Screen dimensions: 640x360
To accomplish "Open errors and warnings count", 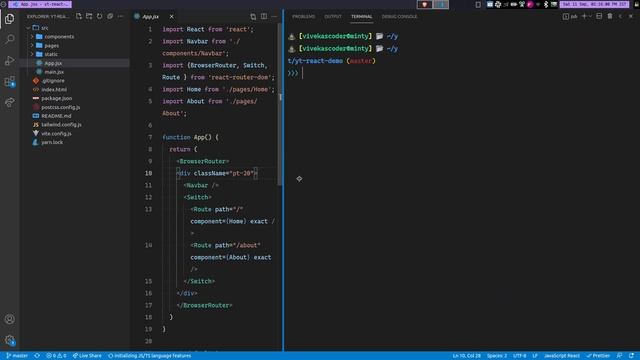I will tap(56, 356).
